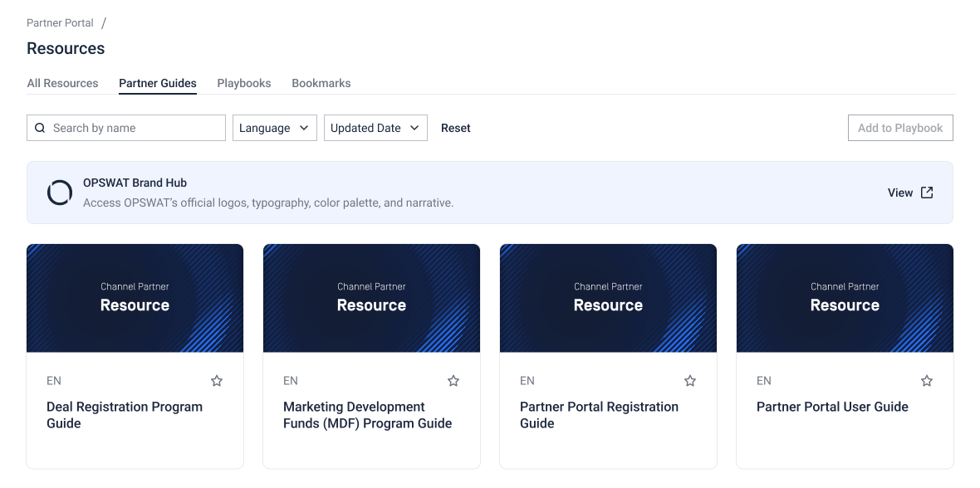
Task: Expand the Updated Date filter
Action: [x=375, y=128]
